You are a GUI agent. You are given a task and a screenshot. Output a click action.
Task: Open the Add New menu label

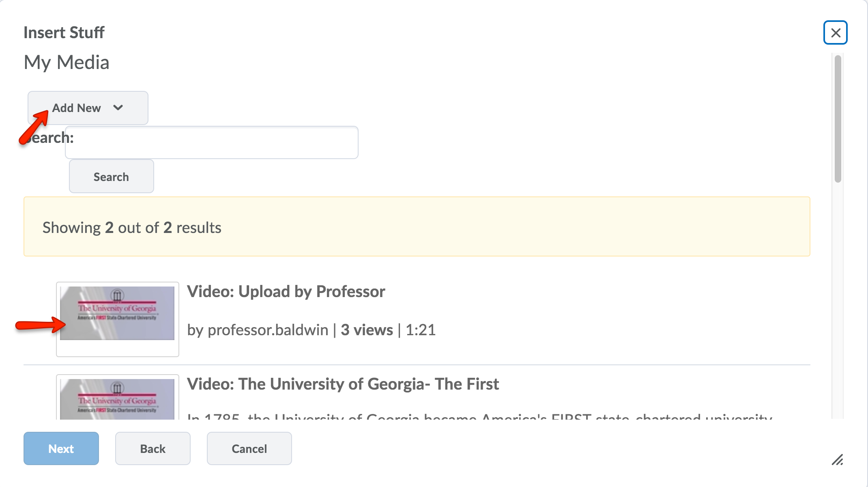(76, 108)
